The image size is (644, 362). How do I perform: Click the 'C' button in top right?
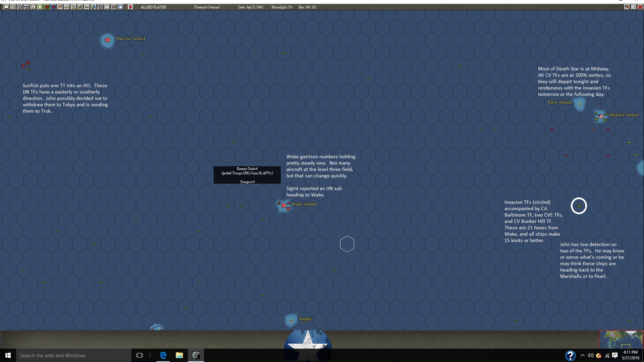pyautogui.click(x=633, y=7)
